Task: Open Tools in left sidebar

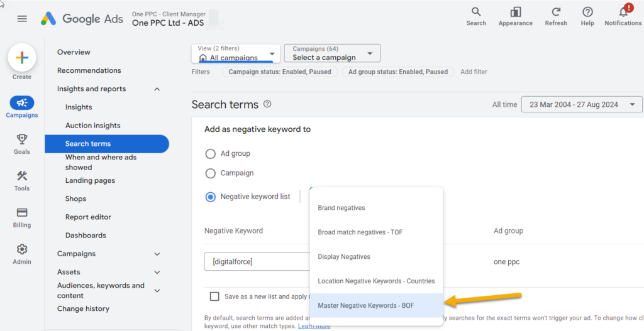Action: 22,176
